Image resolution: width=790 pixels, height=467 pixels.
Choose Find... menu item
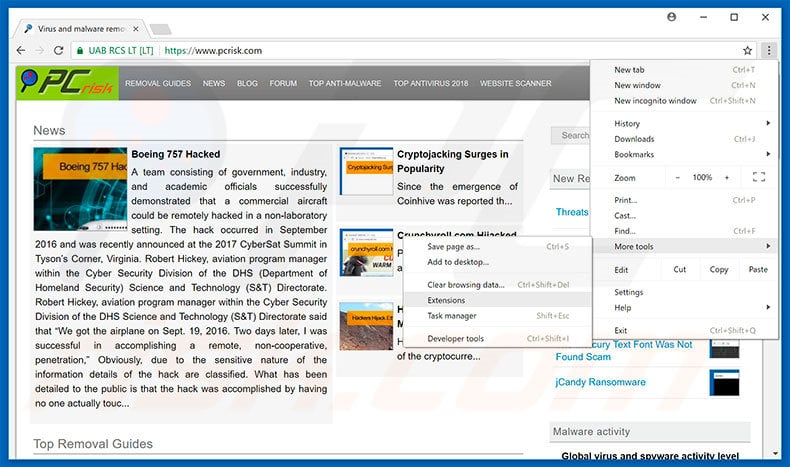684,231
